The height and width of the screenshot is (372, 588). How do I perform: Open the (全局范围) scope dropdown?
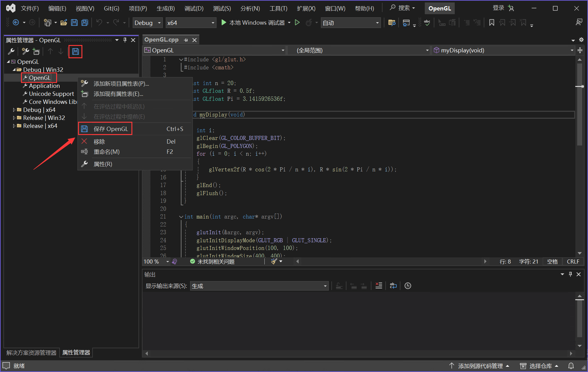point(359,50)
